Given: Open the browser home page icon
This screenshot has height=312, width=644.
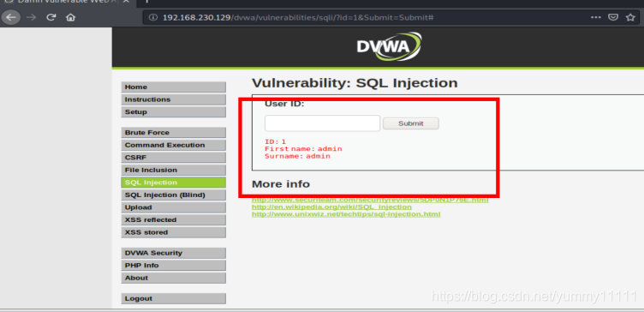Looking at the screenshot, I should (x=70, y=17).
